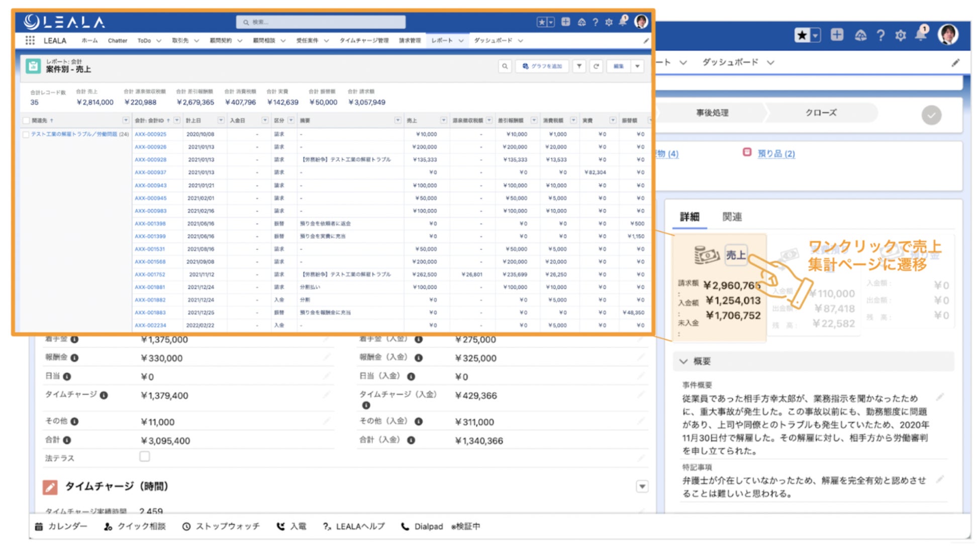Click the green checkmark stage circle

931,115
